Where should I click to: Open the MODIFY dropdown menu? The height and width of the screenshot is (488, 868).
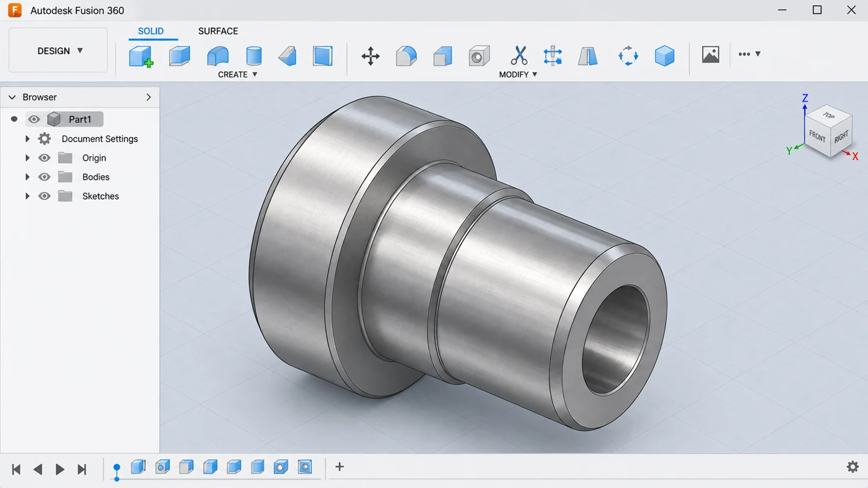point(518,75)
